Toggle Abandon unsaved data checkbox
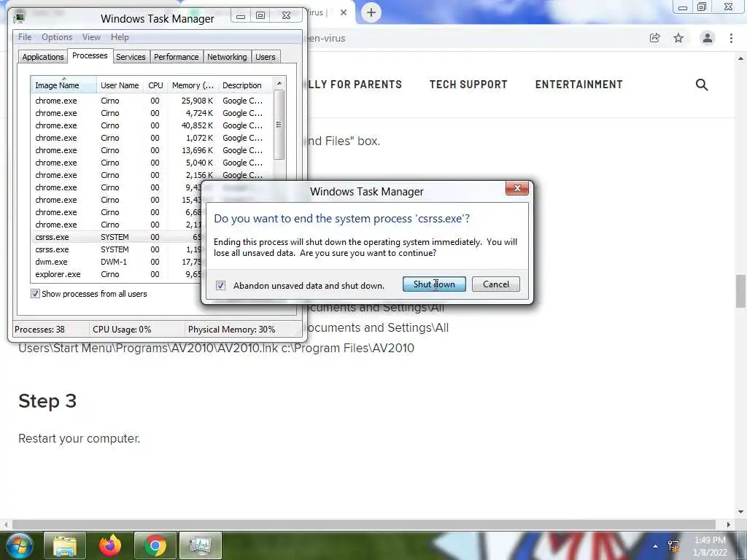The width and height of the screenshot is (747, 560). tap(220, 285)
